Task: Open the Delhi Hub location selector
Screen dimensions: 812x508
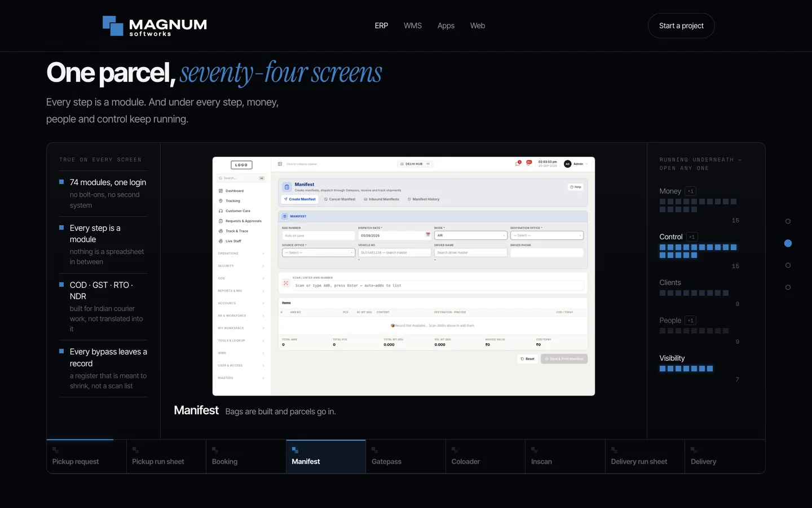Action: pos(416,164)
